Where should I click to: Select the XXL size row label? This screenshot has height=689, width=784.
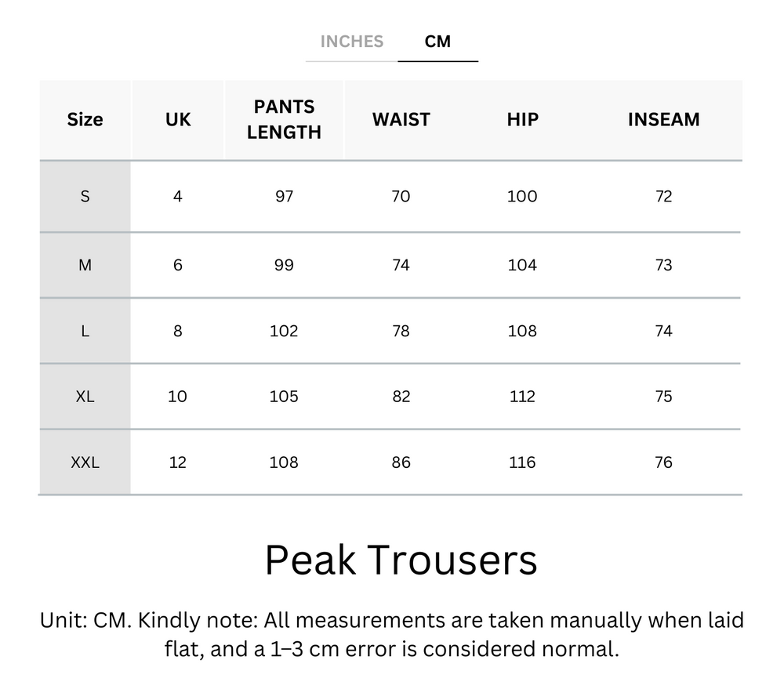tap(84, 462)
